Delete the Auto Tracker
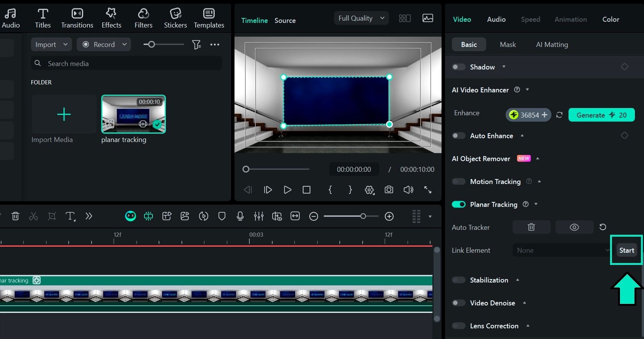The width and height of the screenshot is (644, 339). point(531,227)
